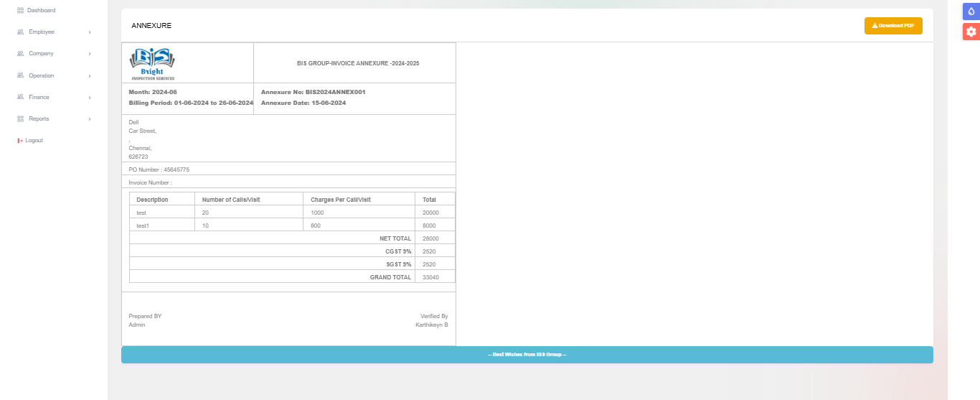Click the Bright Inspection Services logo
This screenshot has height=400, width=980.
152,63
